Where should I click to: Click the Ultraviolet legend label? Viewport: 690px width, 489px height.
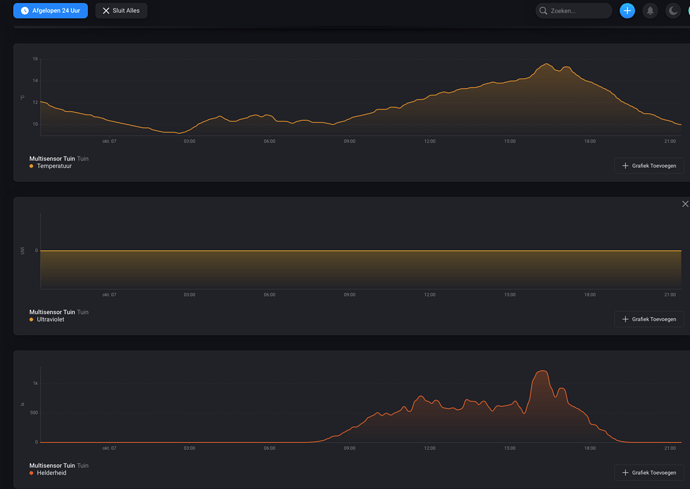point(51,320)
